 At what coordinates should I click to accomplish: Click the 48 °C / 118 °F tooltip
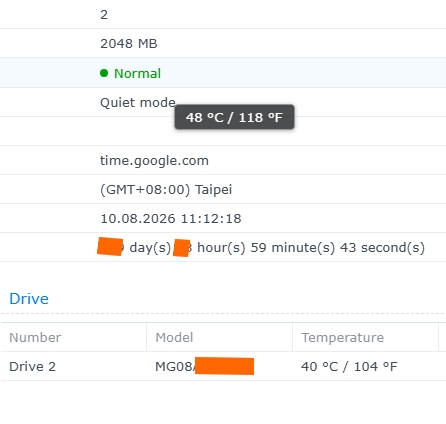click(x=234, y=117)
